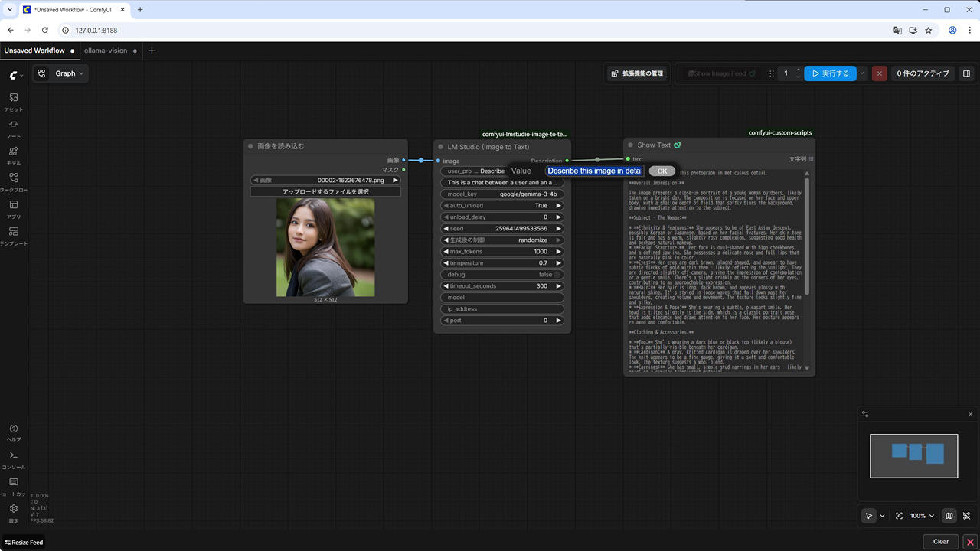Viewport: 980px width, 551px height.
Task: Select the Unsaved Workflow tab
Action: 34,51
